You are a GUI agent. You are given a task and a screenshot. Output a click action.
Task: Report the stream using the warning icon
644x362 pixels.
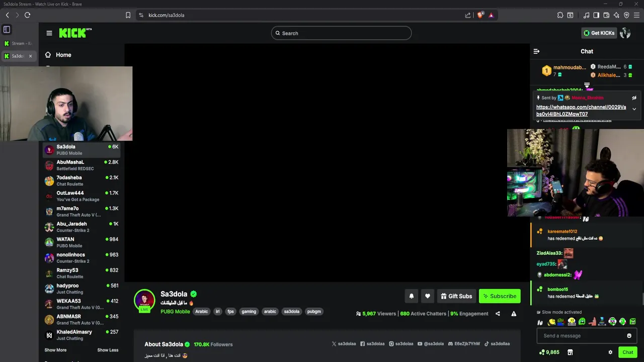point(514,314)
